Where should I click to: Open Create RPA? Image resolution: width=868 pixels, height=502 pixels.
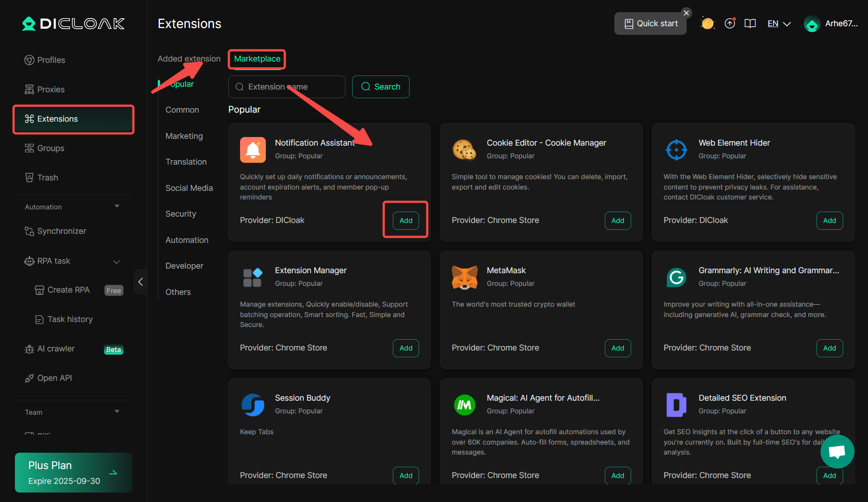coord(63,290)
